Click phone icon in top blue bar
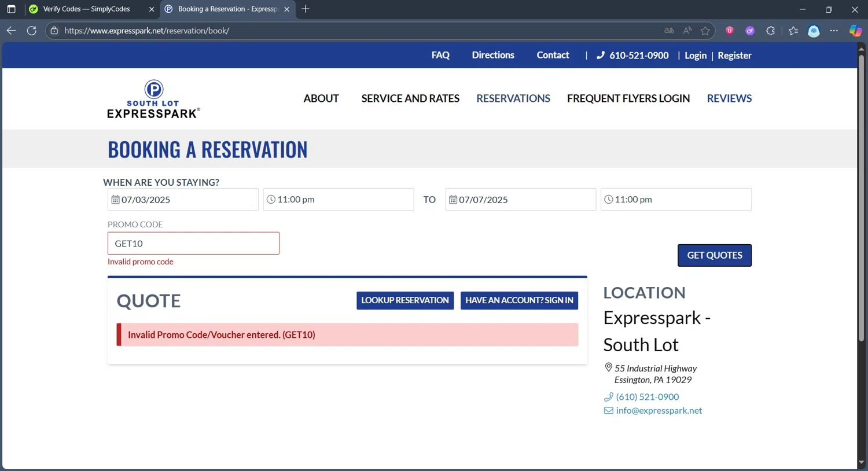Image resolution: width=868 pixels, height=471 pixels. click(x=601, y=56)
